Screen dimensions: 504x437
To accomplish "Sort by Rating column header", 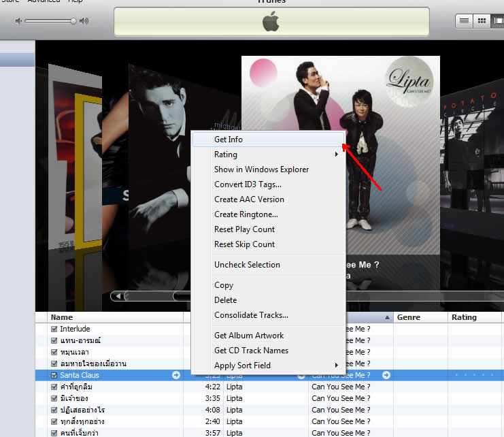I will (x=475, y=317).
